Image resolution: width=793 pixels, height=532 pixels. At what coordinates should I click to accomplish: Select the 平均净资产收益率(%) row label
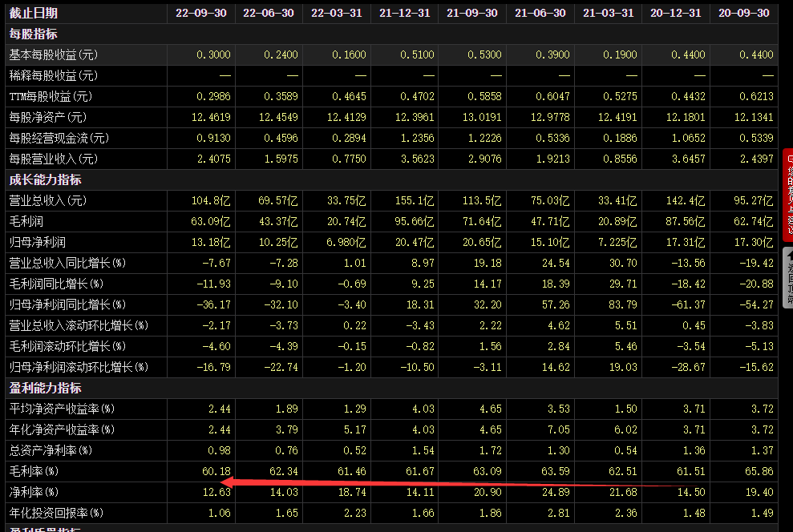tap(62, 409)
